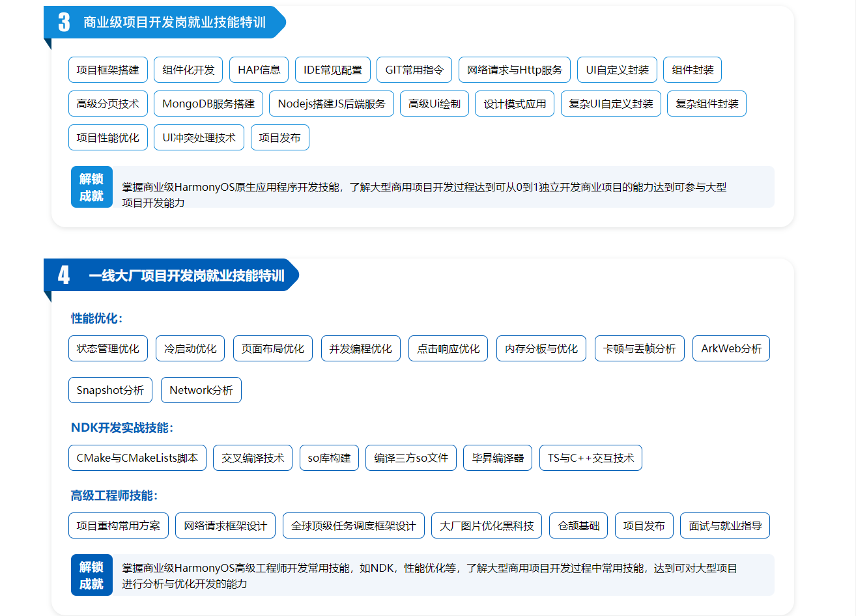Click the UI冲突处理技术 tag
The height and width of the screenshot is (616, 856).
199,137
